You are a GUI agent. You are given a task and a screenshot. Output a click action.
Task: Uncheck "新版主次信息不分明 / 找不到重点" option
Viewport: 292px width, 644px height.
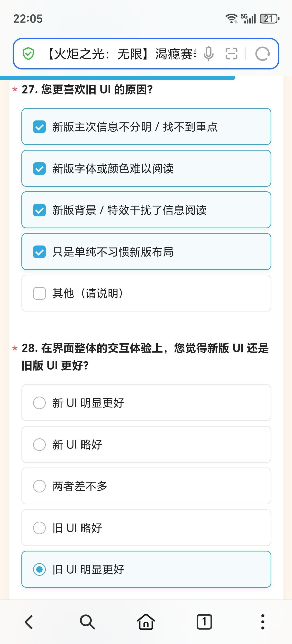[39, 127]
